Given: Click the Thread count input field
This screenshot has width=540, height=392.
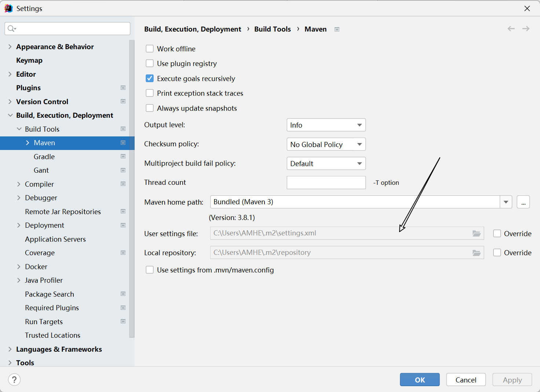Looking at the screenshot, I should pyautogui.click(x=326, y=182).
